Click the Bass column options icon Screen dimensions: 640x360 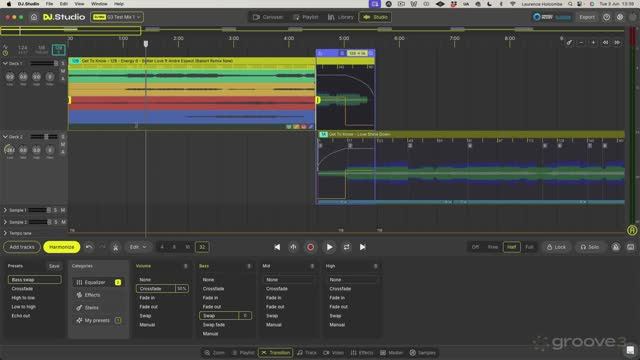pyautogui.click(x=249, y=266)
